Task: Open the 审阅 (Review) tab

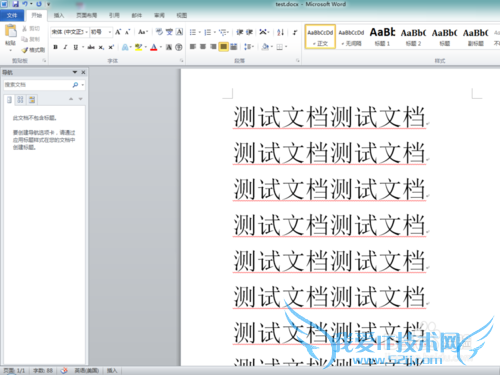Action: click(159, 15)
